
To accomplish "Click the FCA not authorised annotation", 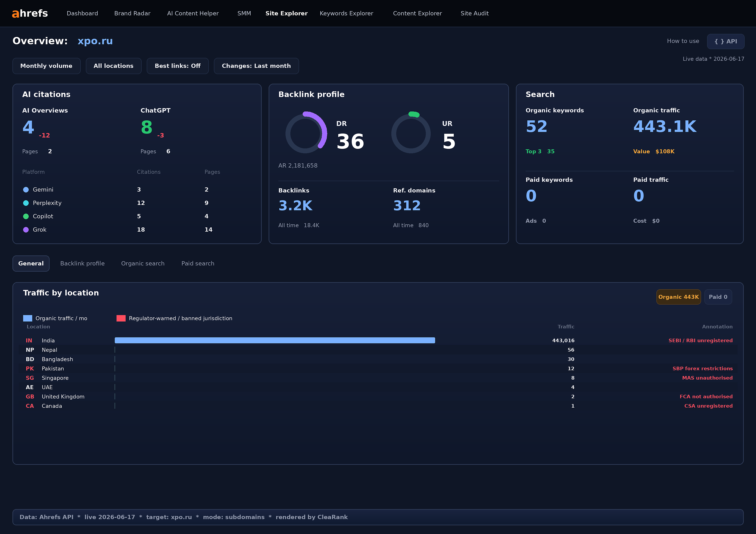I will coord(706,397).
